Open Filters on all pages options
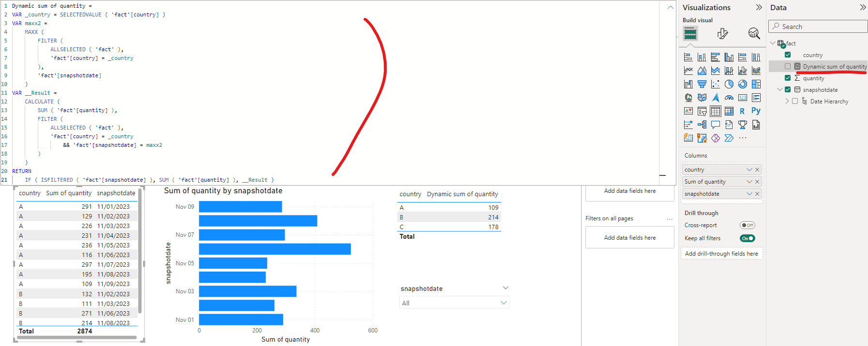868x346 pixels. [x=670, y=219]
